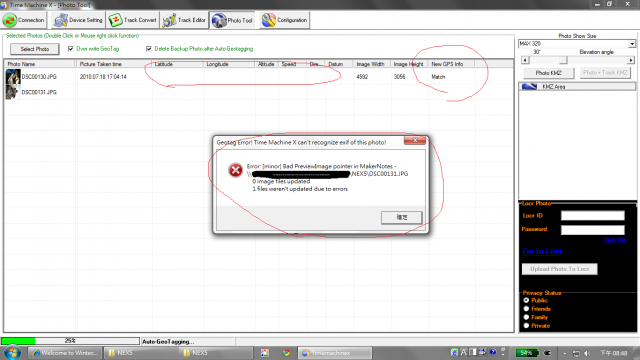Open the Chrome icon in taskbar
Screen dimensions: 640x360
tap(286, 353)
